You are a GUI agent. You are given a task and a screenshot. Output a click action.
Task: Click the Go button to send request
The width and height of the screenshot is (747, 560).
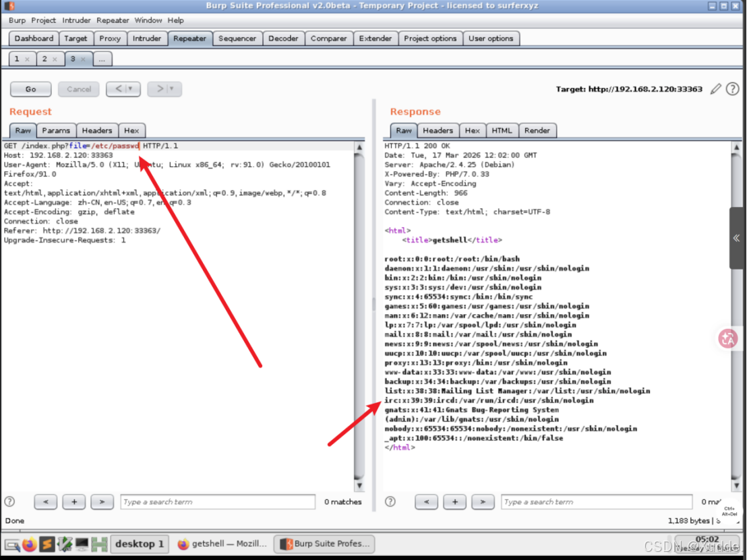[x=31, y=89]
